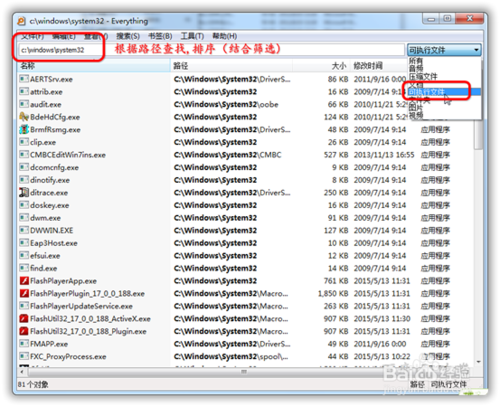Click the FlashPlayerUpdateService.exe icon
Image resolution: width=500 pixels, height=407 pixels.
24,306
